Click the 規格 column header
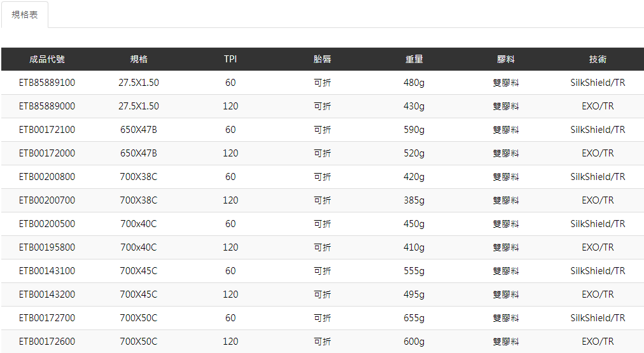 [x=139, y=59]
